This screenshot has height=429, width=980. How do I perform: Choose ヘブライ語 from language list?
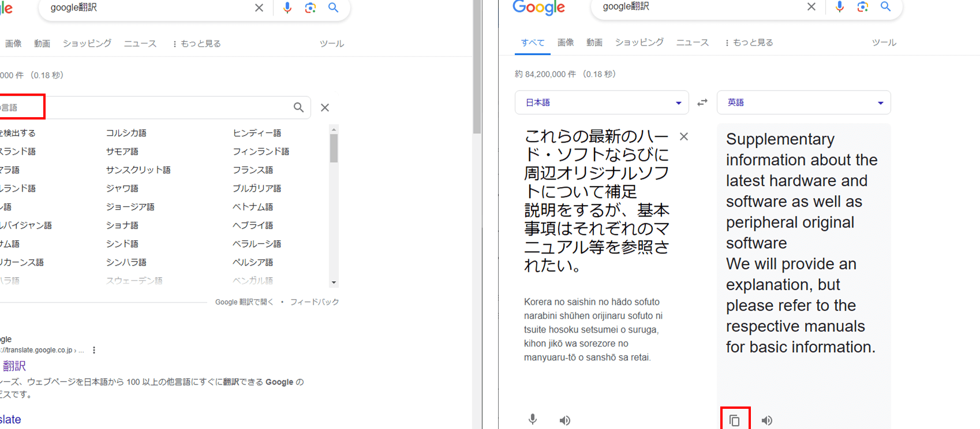tap(253, 225)
